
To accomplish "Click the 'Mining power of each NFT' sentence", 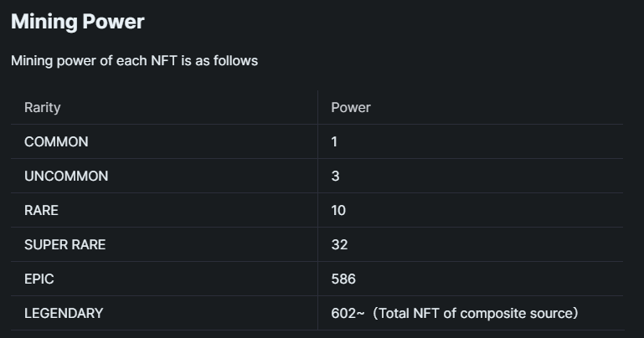I will coord(134,61).
